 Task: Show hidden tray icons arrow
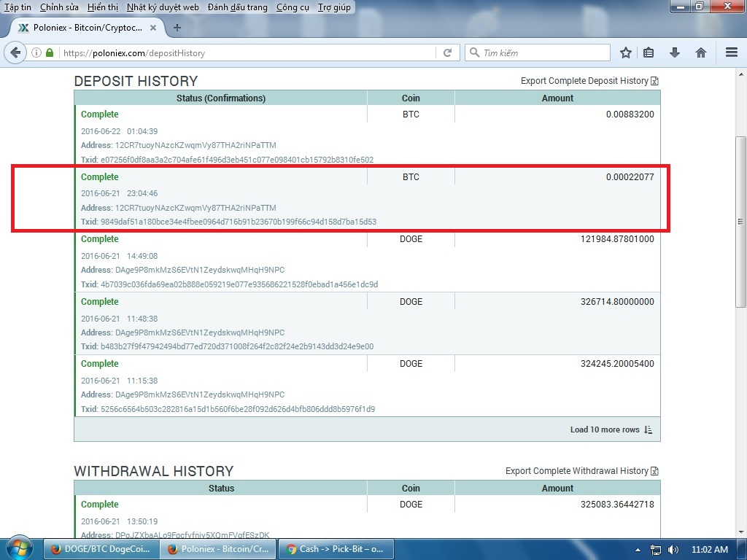tap(638, 550)
